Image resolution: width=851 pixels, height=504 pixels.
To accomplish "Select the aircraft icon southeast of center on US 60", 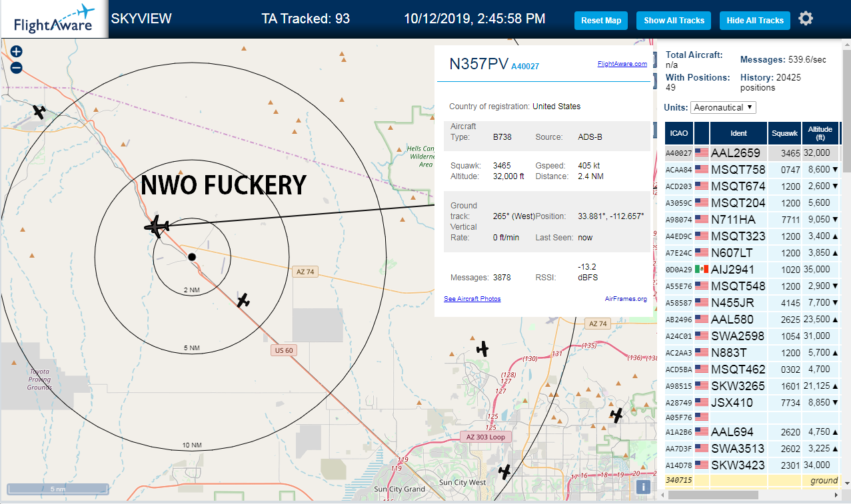I will tap(243, 300).
